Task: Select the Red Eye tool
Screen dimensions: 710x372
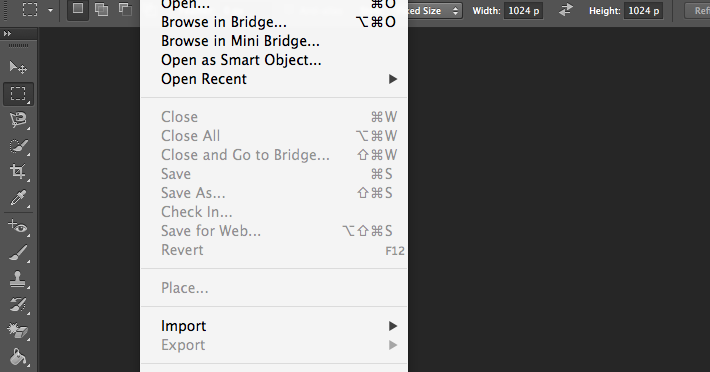Action: [18, 226]
